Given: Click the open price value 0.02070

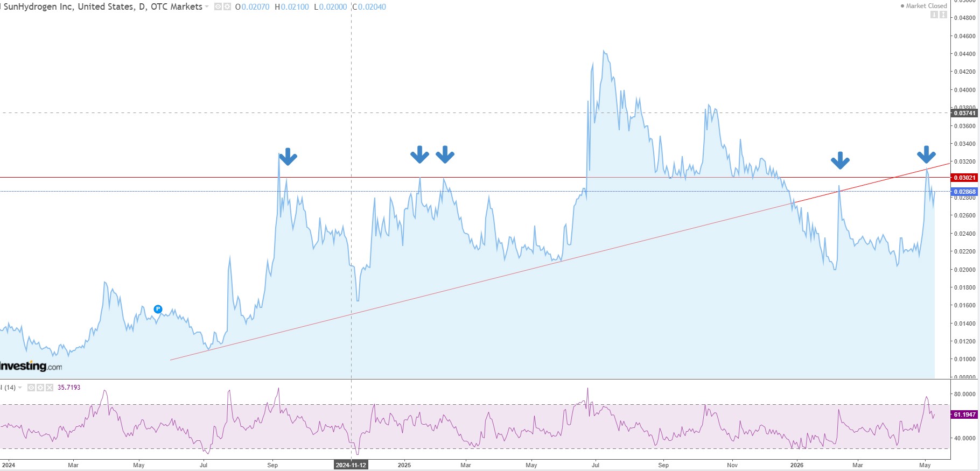Looking at the screenshot, I should click(x=255, y=7).
